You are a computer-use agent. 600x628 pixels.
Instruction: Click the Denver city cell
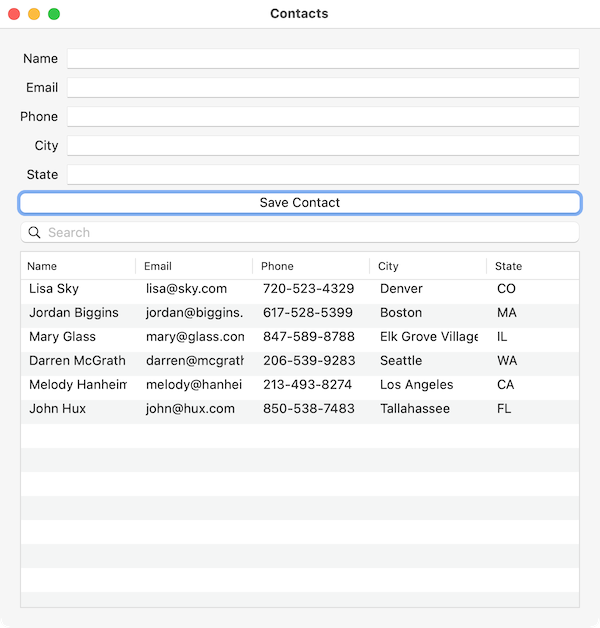pyautogui.click(x=401, y=289)
